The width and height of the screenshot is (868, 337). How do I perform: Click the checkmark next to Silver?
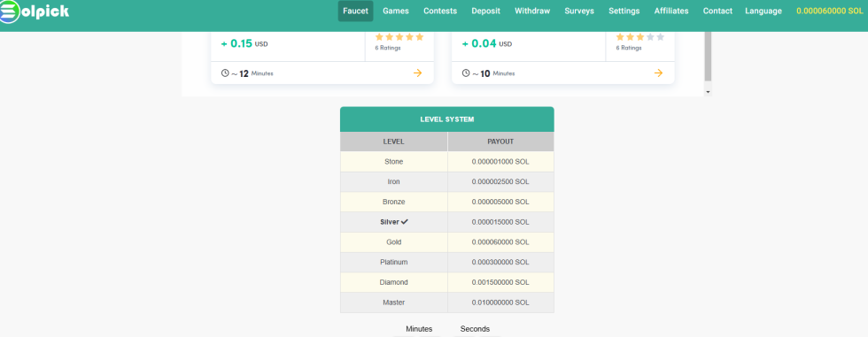pyautogui.click(x=405, y=221)
